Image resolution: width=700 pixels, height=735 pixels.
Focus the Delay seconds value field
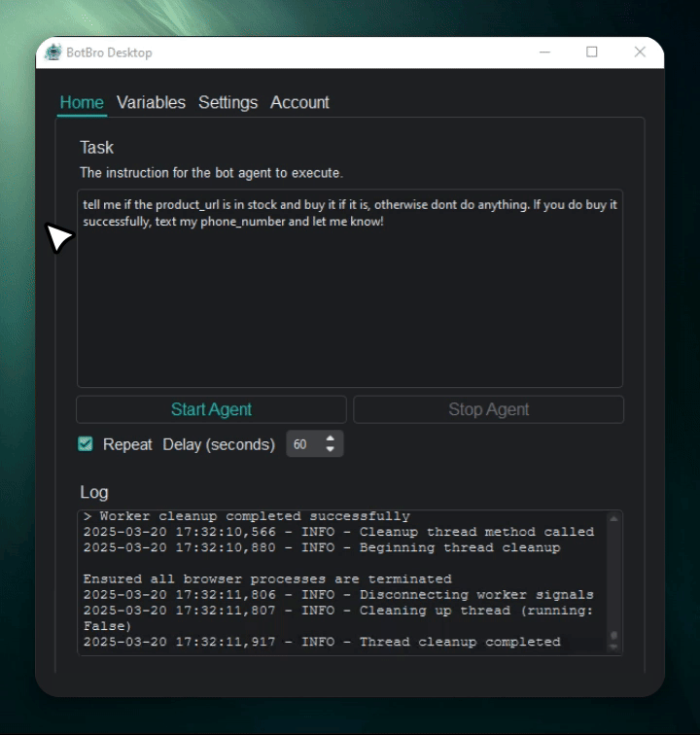pyautogui.click(x=302, y=444)
